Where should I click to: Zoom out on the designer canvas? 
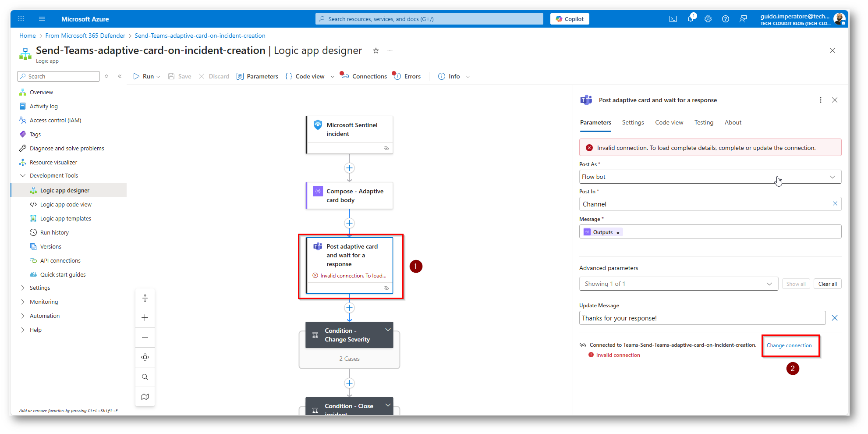145,338
